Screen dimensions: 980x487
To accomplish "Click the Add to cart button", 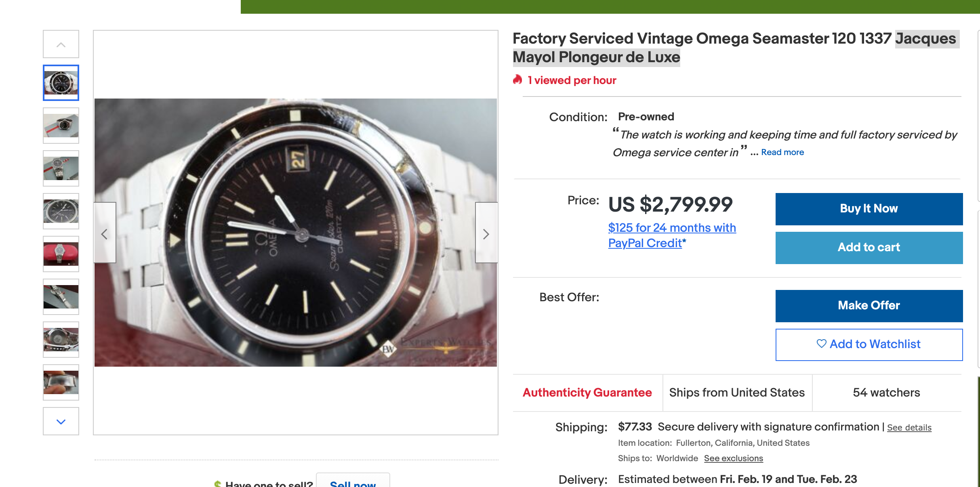I will tap(869, 248).
